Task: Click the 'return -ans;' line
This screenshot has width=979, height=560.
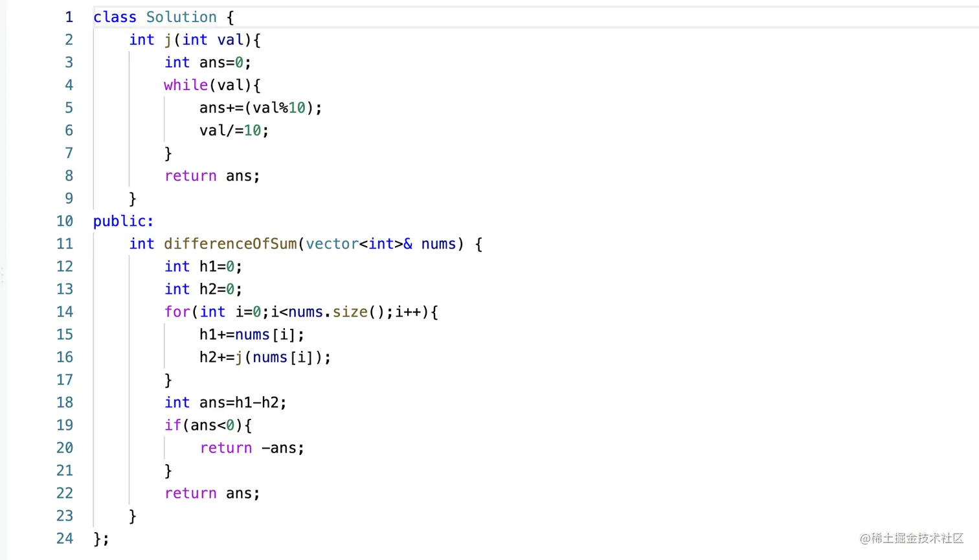Action: [x=252, y=447]
